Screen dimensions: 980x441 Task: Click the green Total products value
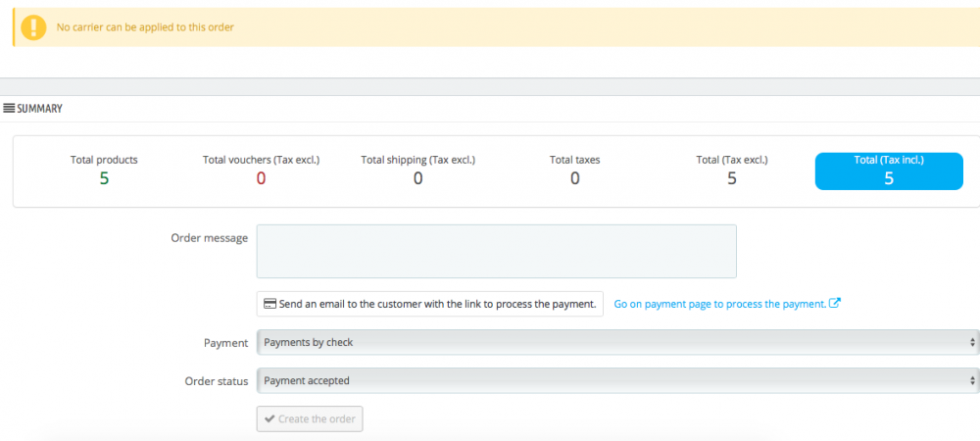[104, 178]
